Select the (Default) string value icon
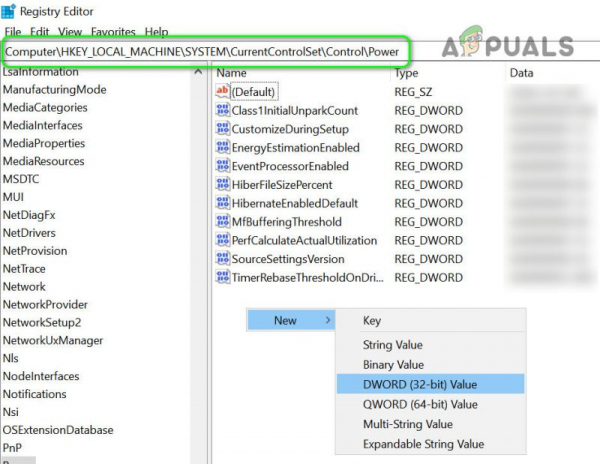This screenshot has width=600, height=464. click(x=222, y=91)
